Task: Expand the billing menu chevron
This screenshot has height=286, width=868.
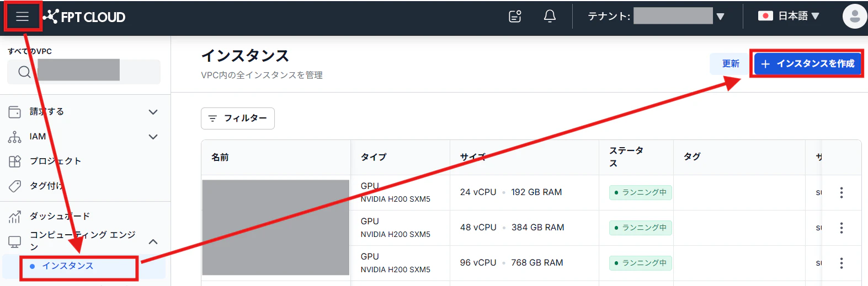Action: (153, 112)
